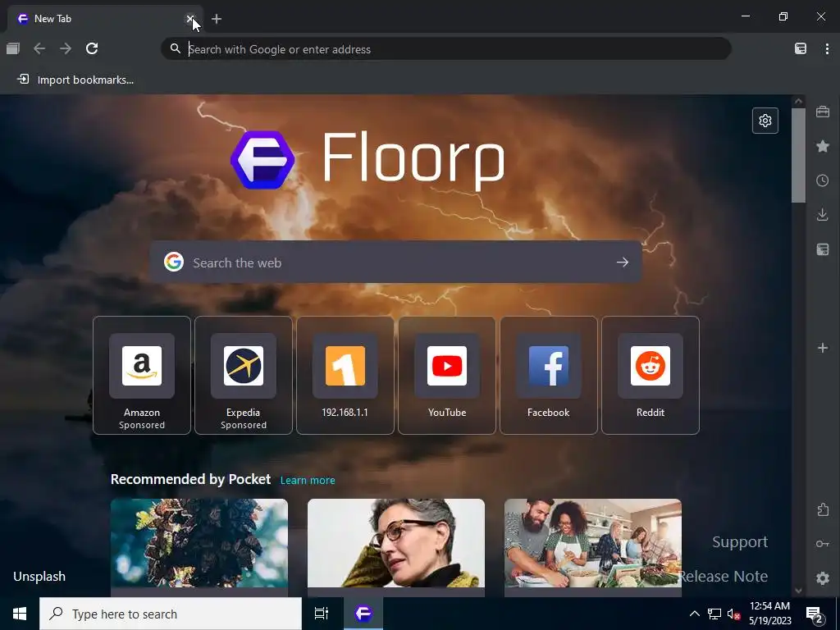Open the taskbar clock and date

[769, 614]
